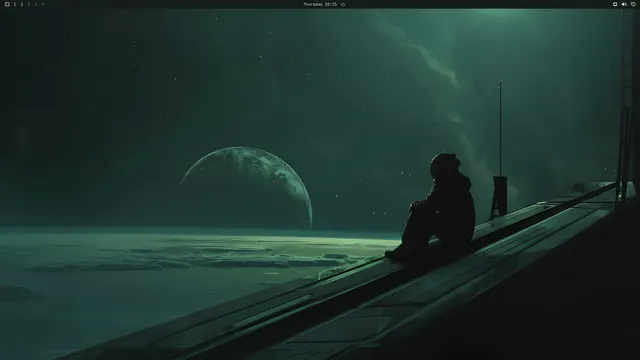
Task: Open the last tray icon right of volume
Action: point(633,4)
